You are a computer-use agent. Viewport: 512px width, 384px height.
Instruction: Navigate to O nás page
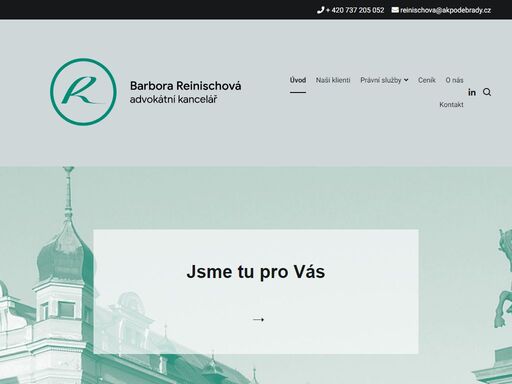click(x=454, y=80)
